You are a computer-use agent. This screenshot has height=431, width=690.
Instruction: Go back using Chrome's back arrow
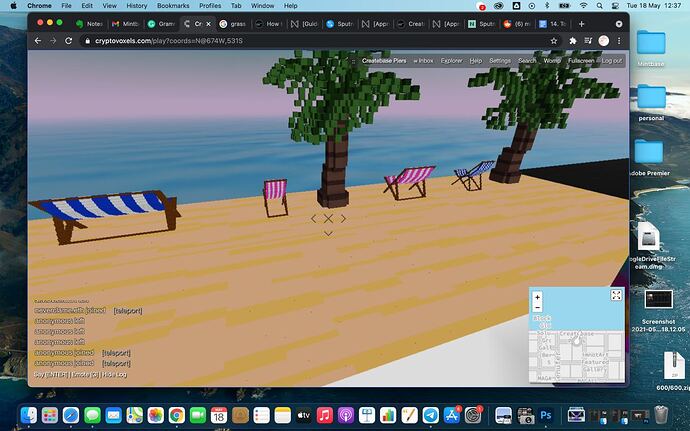pyautogui.click(x=38, y=41)
